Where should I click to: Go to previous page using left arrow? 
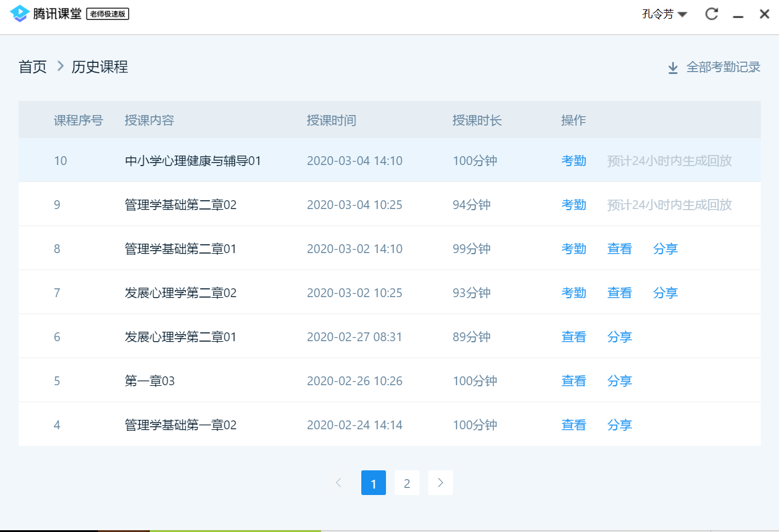tap(338, 483)
